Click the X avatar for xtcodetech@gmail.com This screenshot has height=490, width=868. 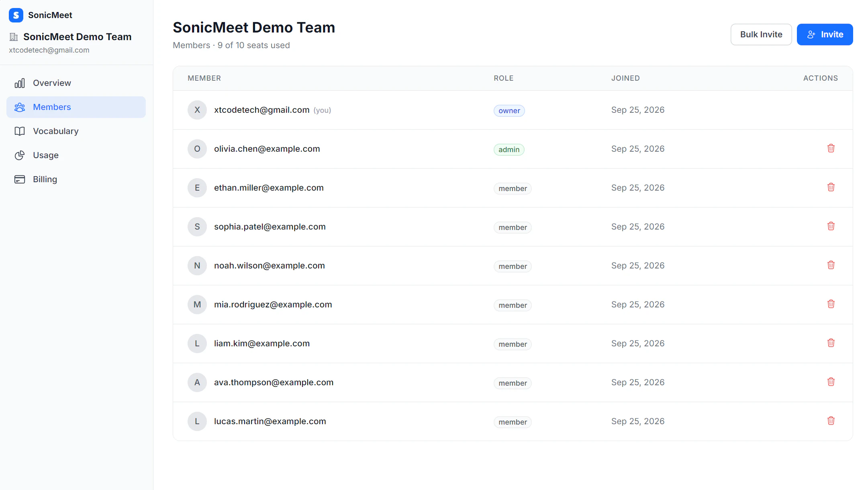197,110
